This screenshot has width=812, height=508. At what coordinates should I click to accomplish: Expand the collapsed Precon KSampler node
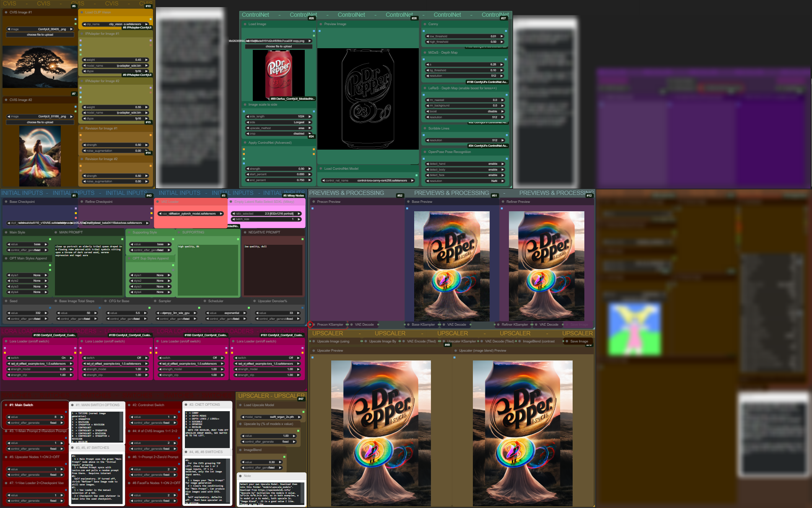[314, 324]
